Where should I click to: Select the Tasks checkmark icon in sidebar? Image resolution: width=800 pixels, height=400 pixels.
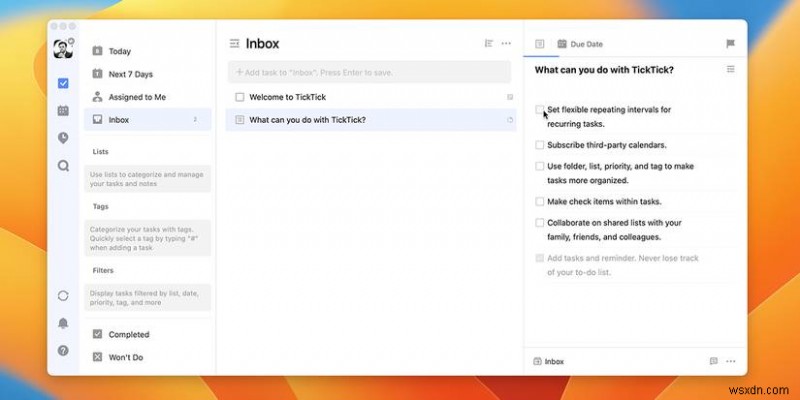[63, 83]
